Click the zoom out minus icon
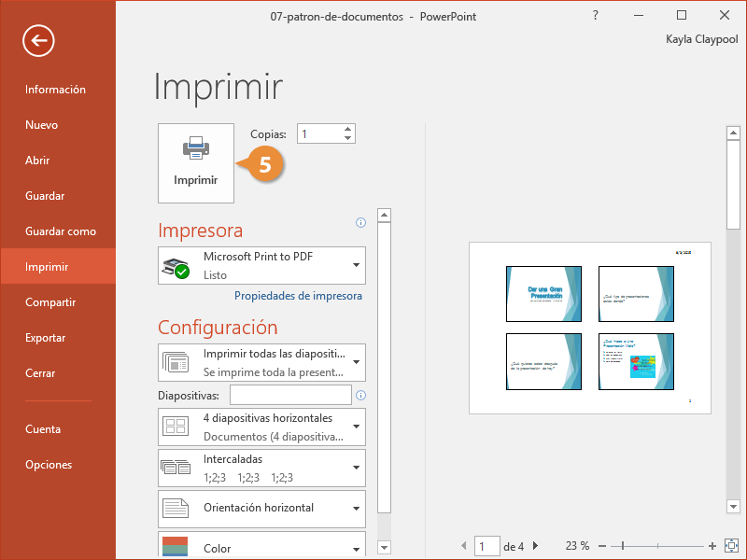Image resolution: width=747 pixels, height=560 pixels. click(602, 545)
